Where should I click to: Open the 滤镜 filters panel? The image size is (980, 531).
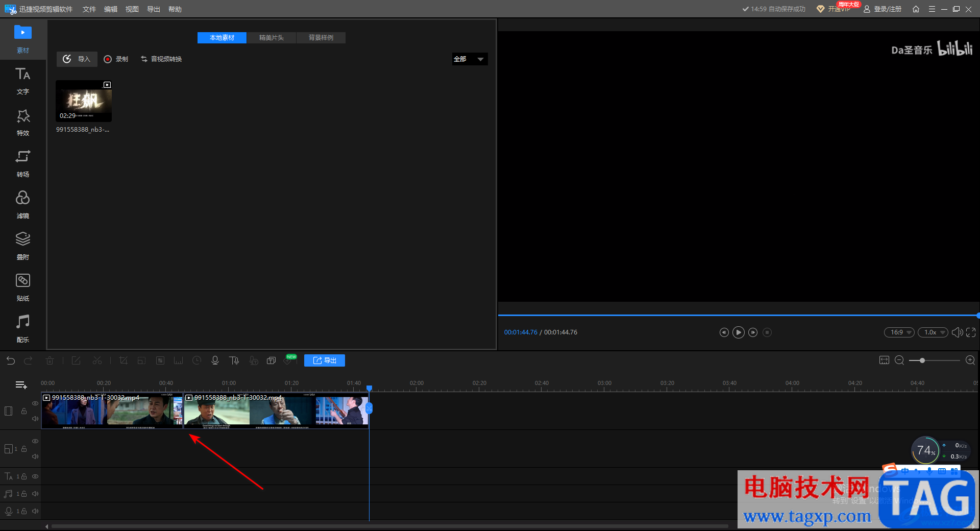[x=23, y=205]
